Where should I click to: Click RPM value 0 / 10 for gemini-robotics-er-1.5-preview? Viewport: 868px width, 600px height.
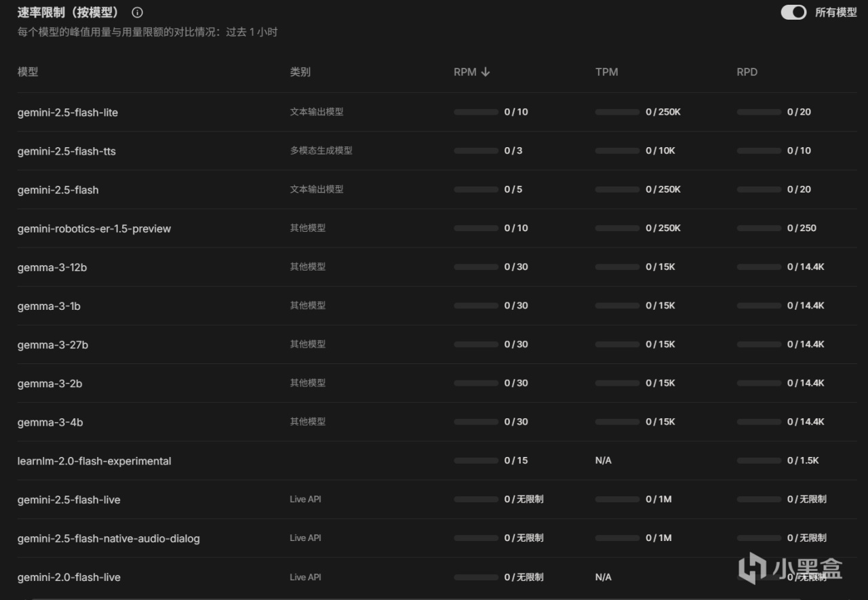pyautogui.click(x=516, y=228)
